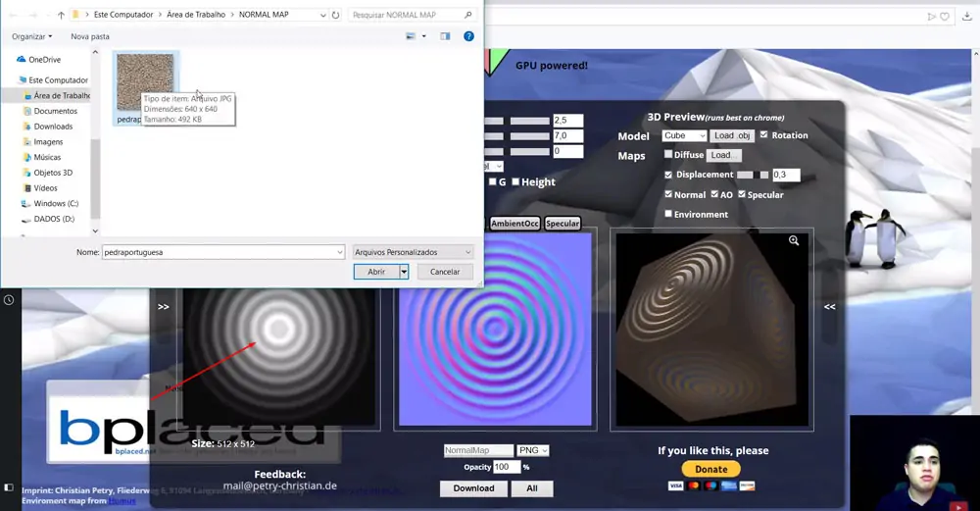Image resolution: width=980 pixels, height=511 pixels.
Task: Click the magnifier icon in the search box
Action: 468,15
